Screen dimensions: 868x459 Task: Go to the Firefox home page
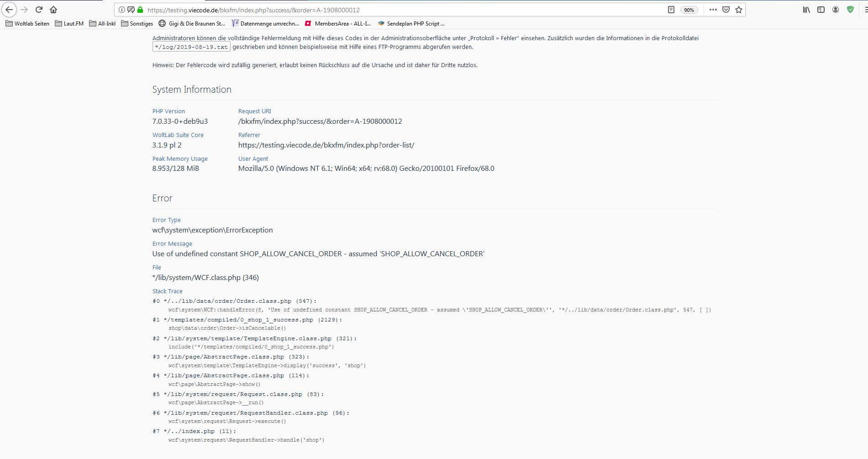pos(53,10)
